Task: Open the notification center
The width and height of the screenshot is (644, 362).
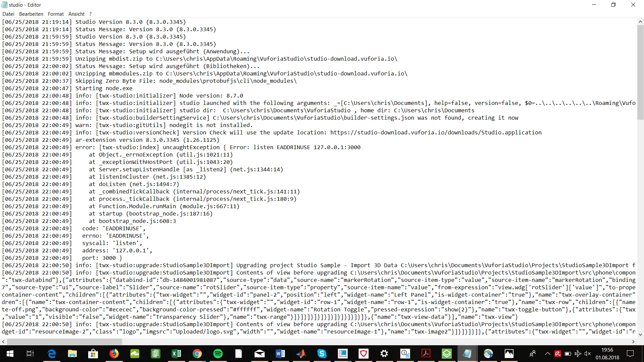Action: (630, 354)
